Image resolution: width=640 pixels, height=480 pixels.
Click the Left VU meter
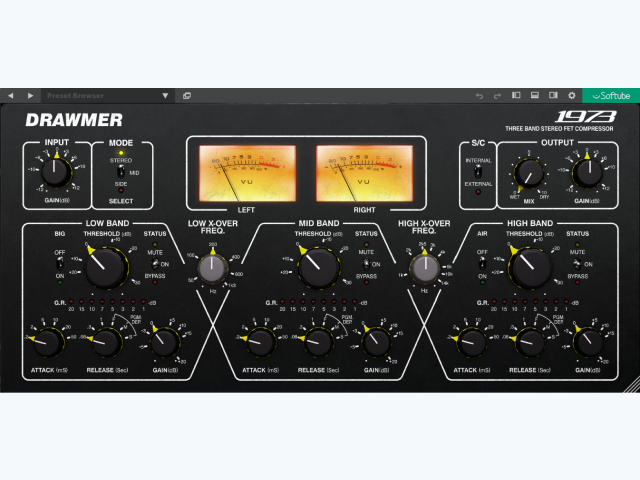247,173
